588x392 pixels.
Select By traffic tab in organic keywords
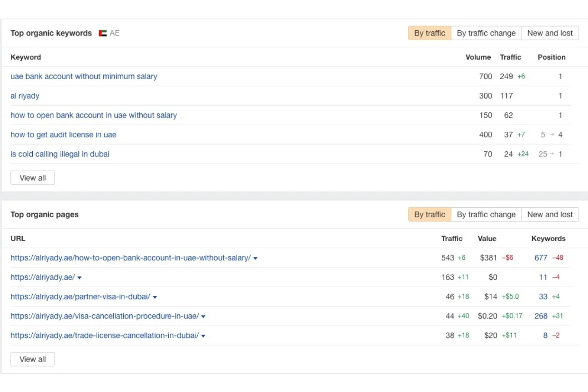tap(430, 33)
